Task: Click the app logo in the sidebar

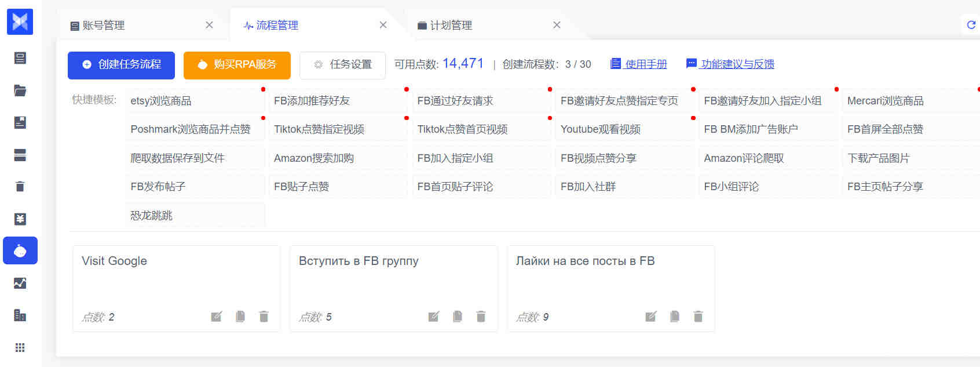Action: tap(20, 21)
